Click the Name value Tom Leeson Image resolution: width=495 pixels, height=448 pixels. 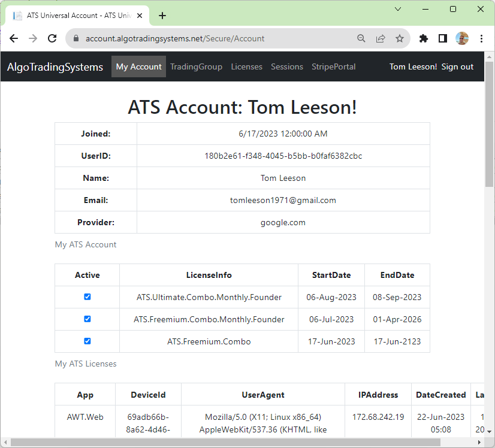coord(283,178)
